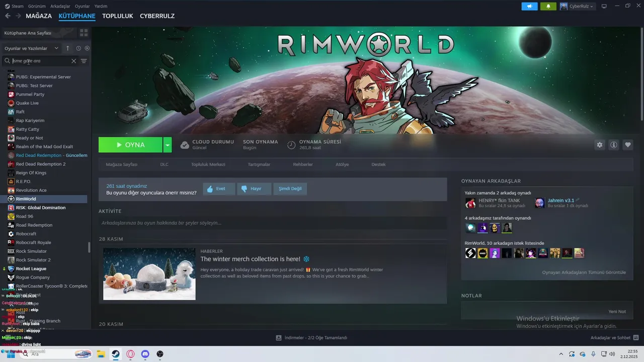Open advanced filter options icon

tap(84, 61)
